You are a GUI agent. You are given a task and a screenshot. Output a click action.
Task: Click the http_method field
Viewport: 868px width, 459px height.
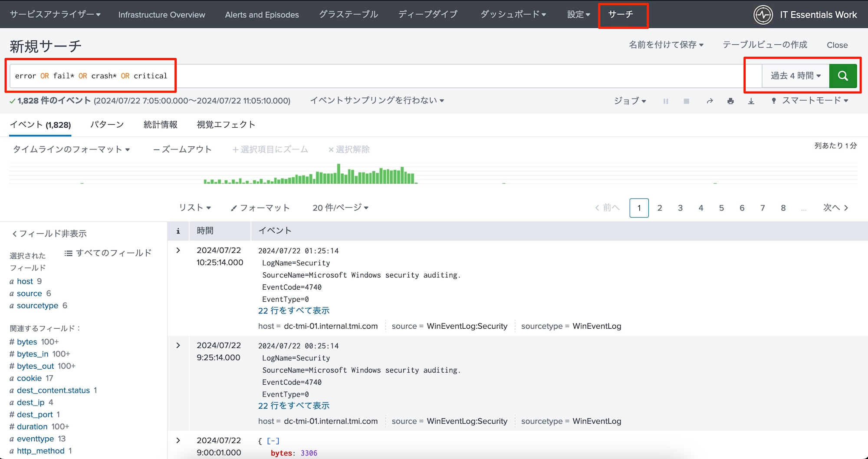40,451
